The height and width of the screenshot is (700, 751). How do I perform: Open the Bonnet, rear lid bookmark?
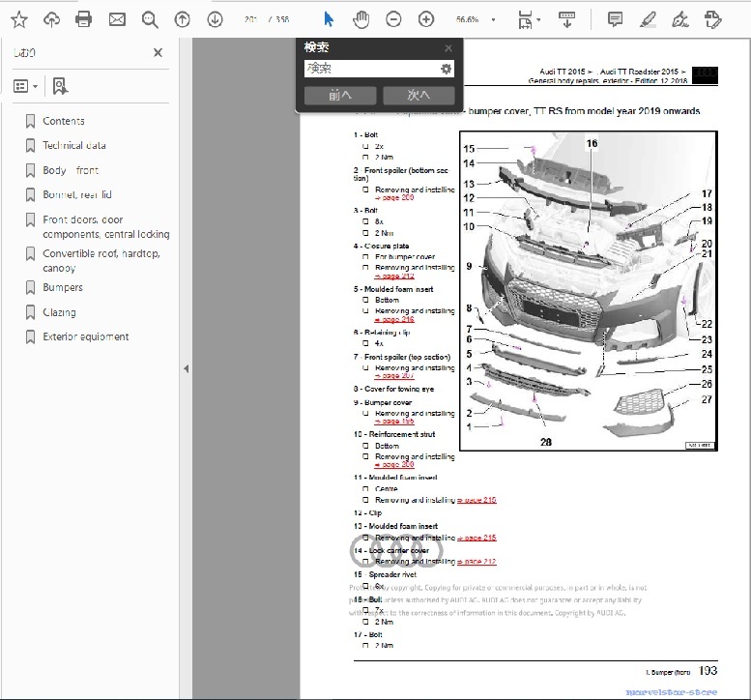(77, 194)
